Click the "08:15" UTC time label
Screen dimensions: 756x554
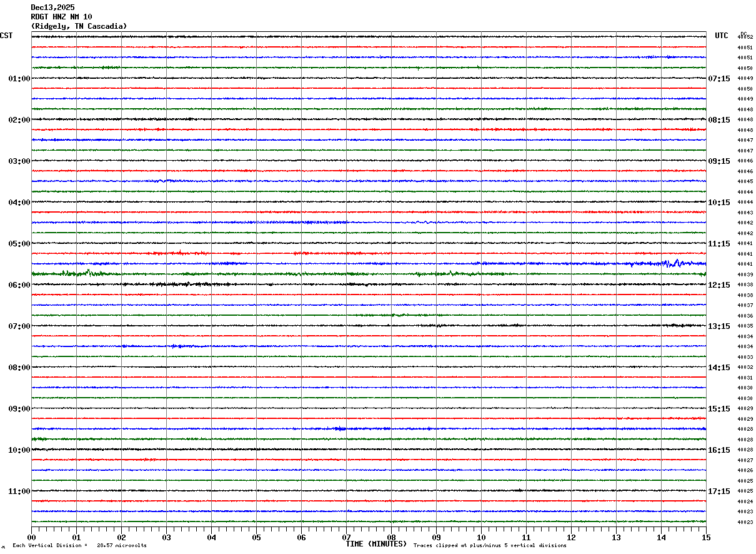[x=719, y=120]
